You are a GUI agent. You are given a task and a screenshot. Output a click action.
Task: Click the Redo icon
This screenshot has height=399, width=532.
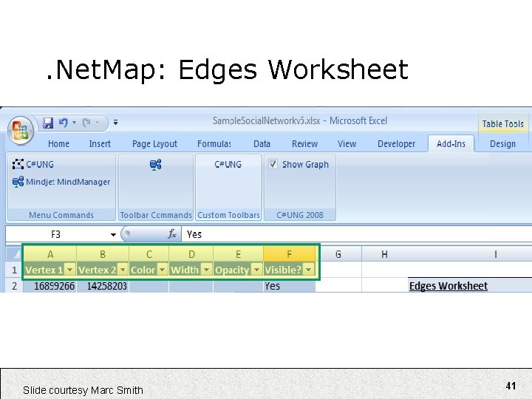(x=86, y=123)
